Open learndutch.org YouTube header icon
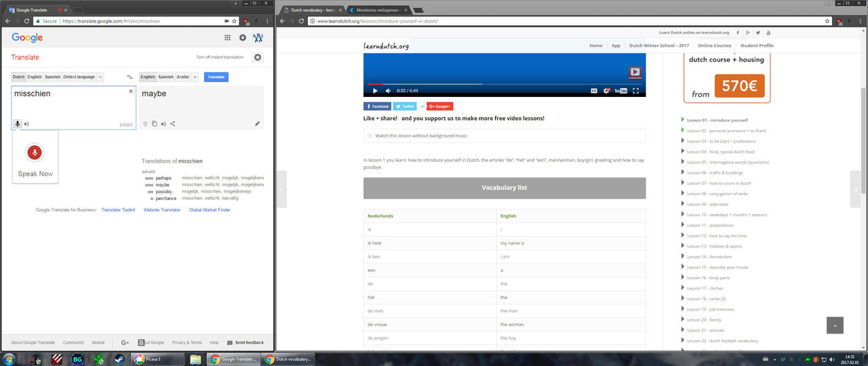The height and width of the screenshot is (366, 868). (768, 33)
